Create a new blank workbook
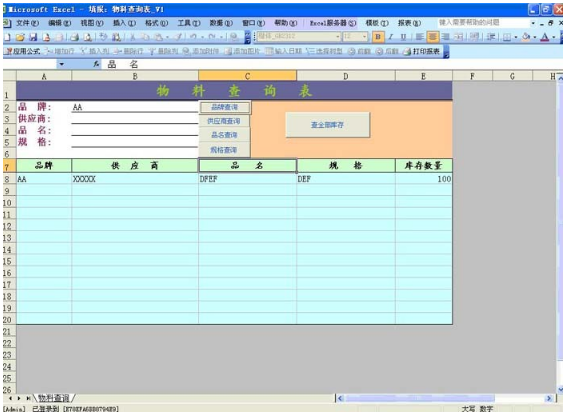The width and height of the screenshot is (564, 414). (x=8, y=37)
